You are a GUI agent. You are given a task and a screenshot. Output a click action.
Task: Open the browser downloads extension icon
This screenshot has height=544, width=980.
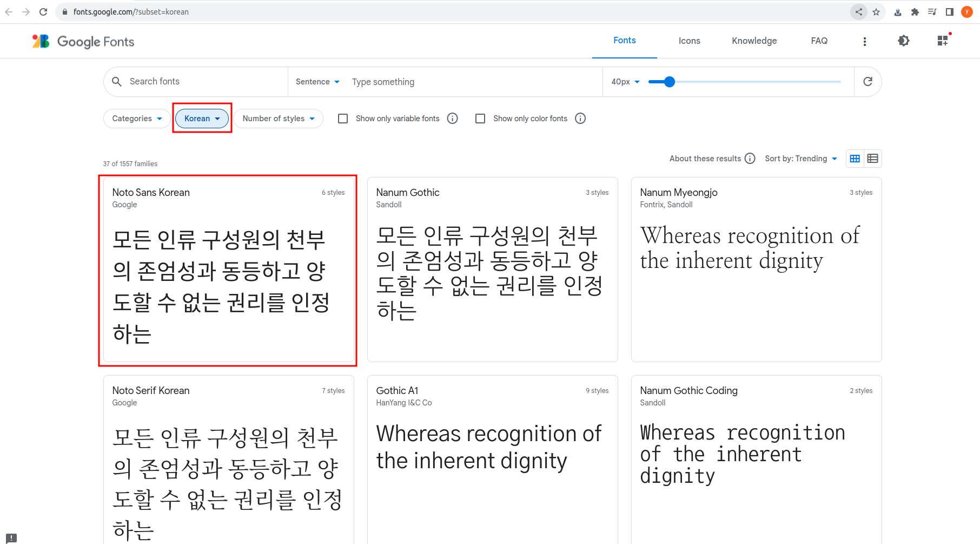coord(898,12)
